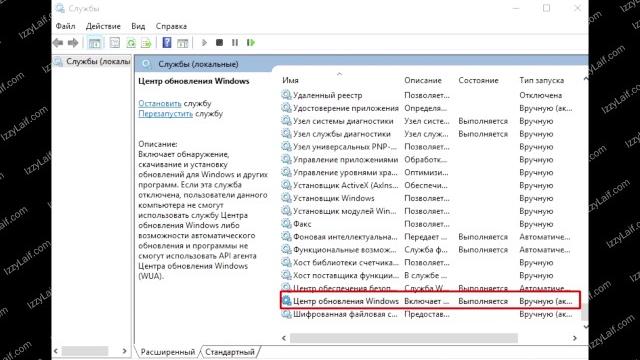640x360 pixels.
Task: Click left arrow of services list scrollbar
Action: click(284, 338)
